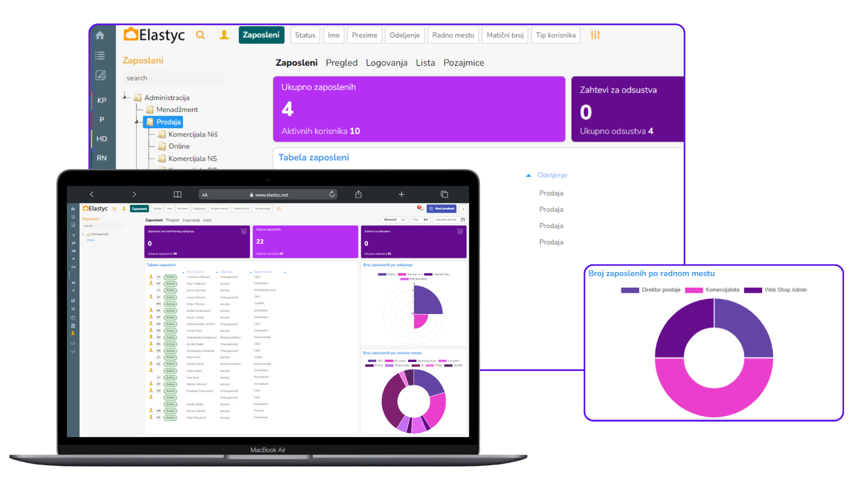Click Safari share icon
Screen dimensions: 868x488
coord(359,194)
